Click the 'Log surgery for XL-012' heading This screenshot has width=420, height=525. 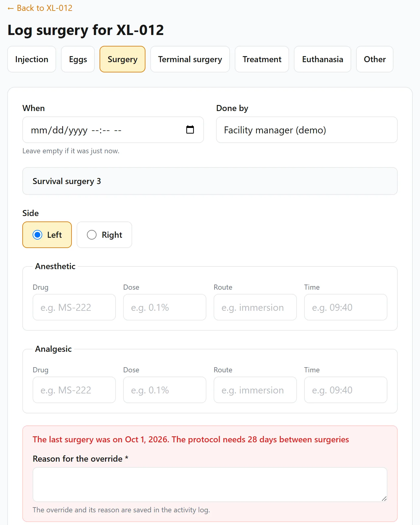(86, 30)
